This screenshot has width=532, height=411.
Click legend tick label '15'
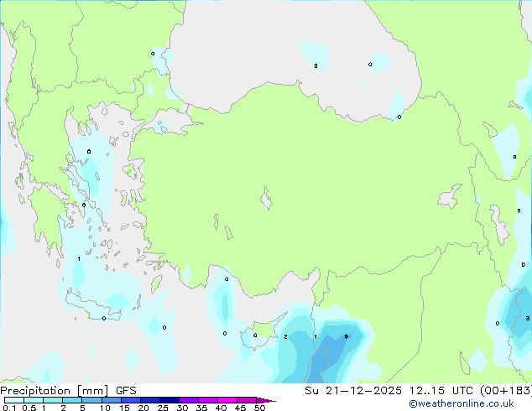click(x=124, y=408)
